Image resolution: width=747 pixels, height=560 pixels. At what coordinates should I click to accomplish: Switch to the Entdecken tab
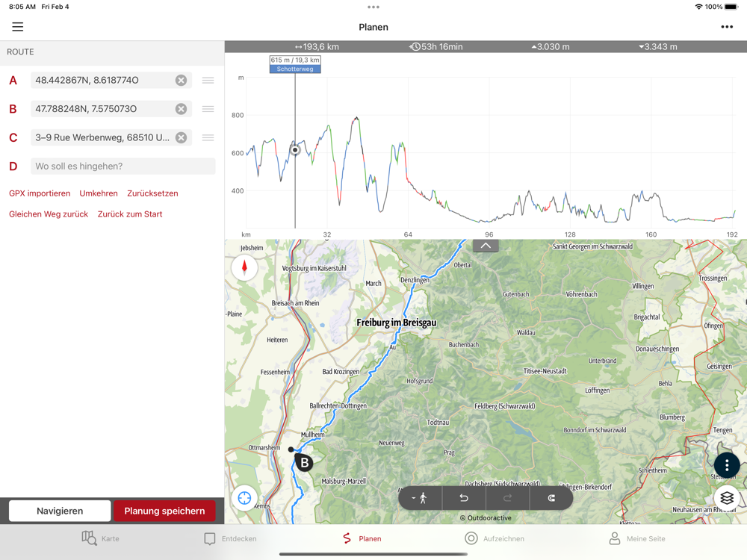(231, 538)
